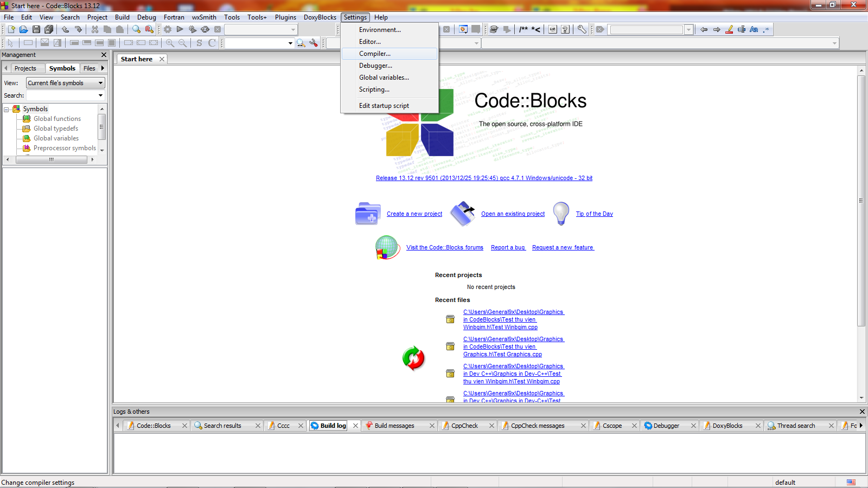
Task: Open the 'Tip of the Day' link
Action: coord(594,214)
